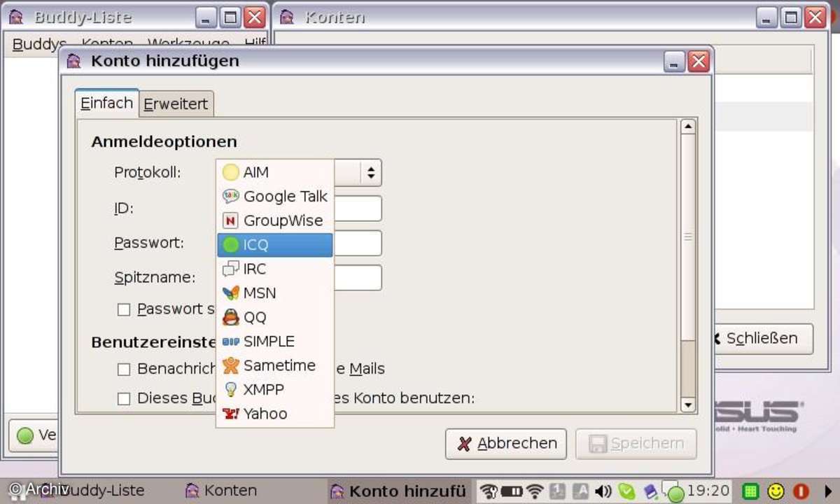Open the Erweitert tab
The width and height of the screenshot is (840, 504).
(x=176, y=104)
